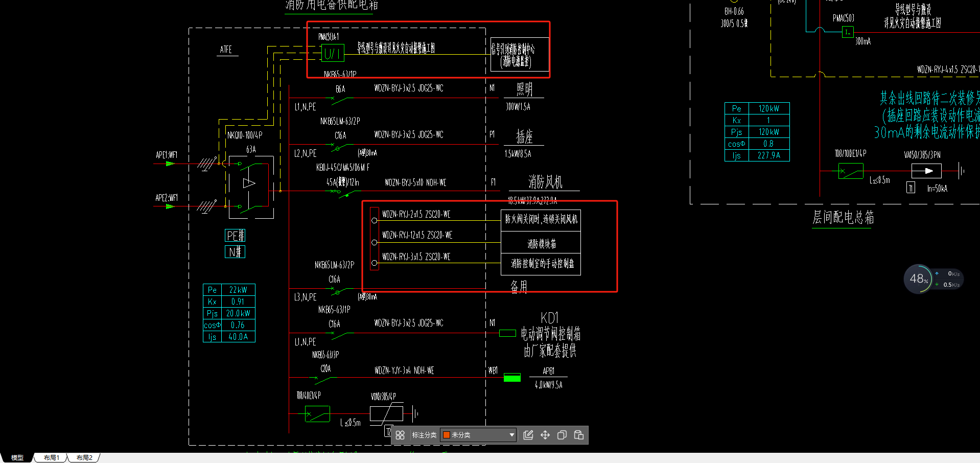
Task: Click the 0.91 Kx value cell
Action: point(238,302)
